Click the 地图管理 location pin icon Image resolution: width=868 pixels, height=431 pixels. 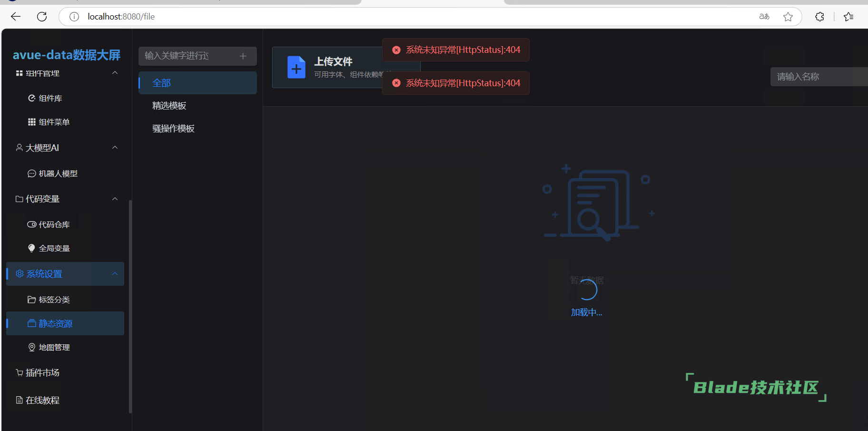(31, 347)
